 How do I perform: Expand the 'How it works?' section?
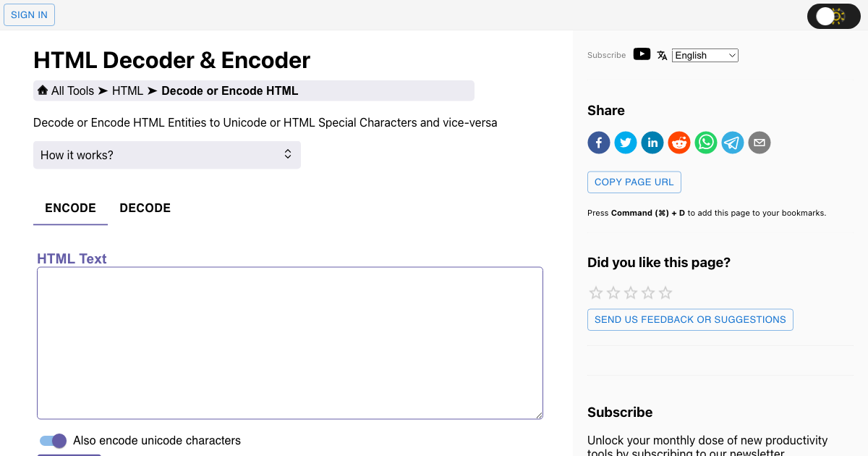point(167,154)
